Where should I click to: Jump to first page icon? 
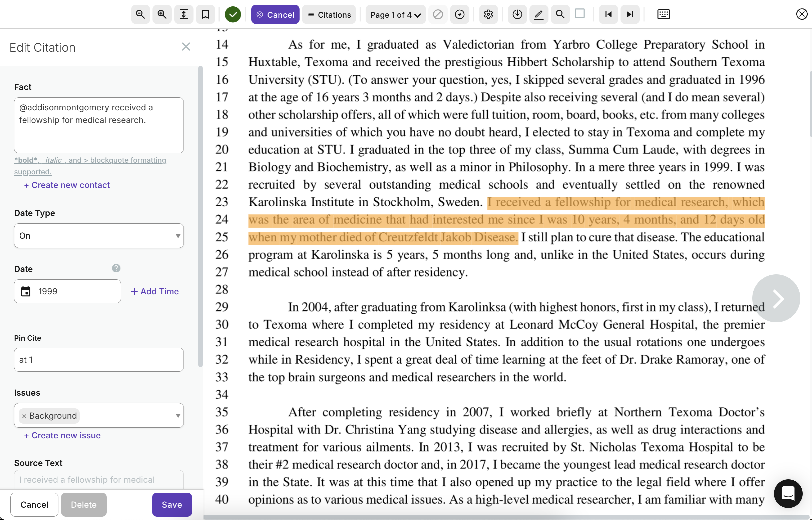pyautogui.click(x=608, y=15)
